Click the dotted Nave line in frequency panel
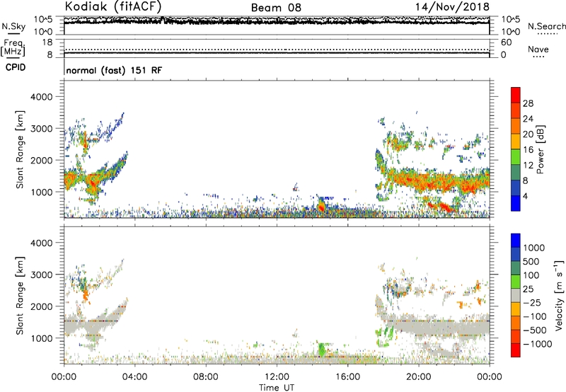 coord(277,50)
